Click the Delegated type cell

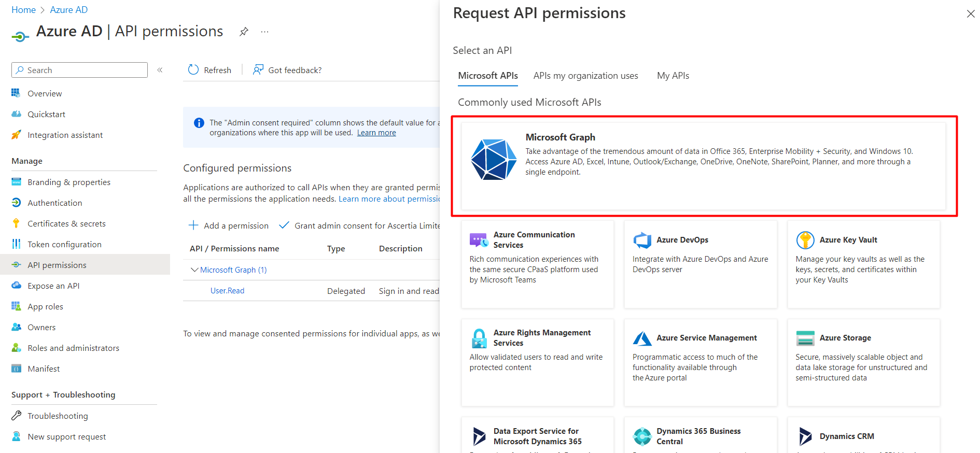point(346,291)
